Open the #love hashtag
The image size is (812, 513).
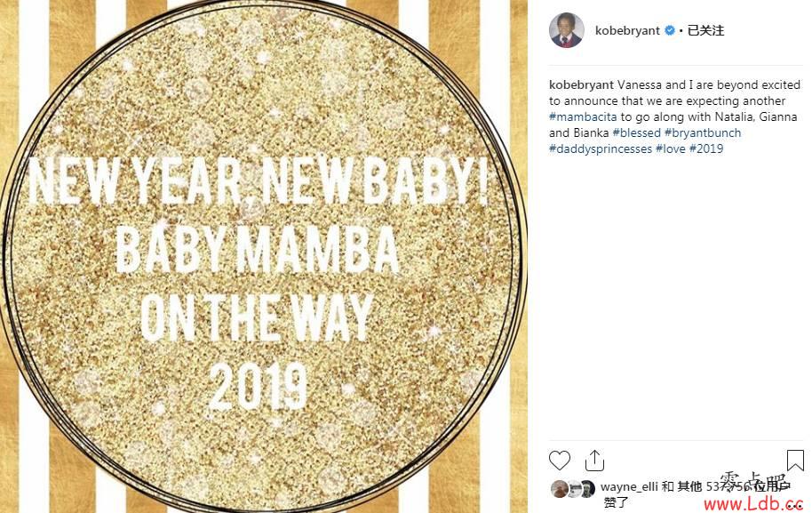(670, 149)
